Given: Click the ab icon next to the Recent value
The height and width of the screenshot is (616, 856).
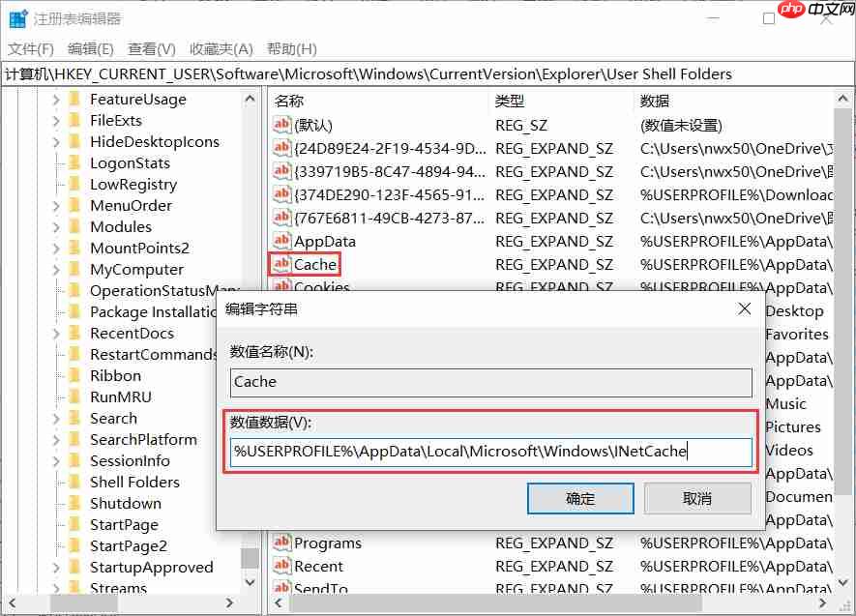Looking at the screenshot, I should click(280, 566).
